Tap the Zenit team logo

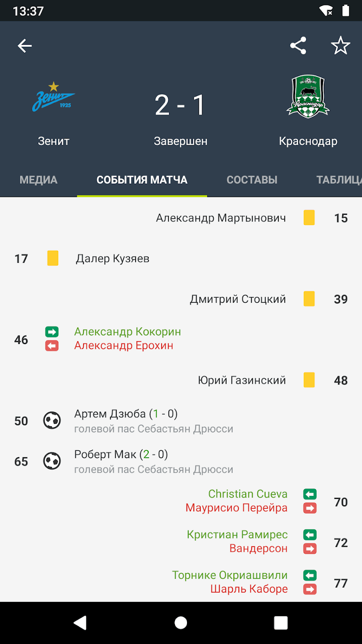54,97
